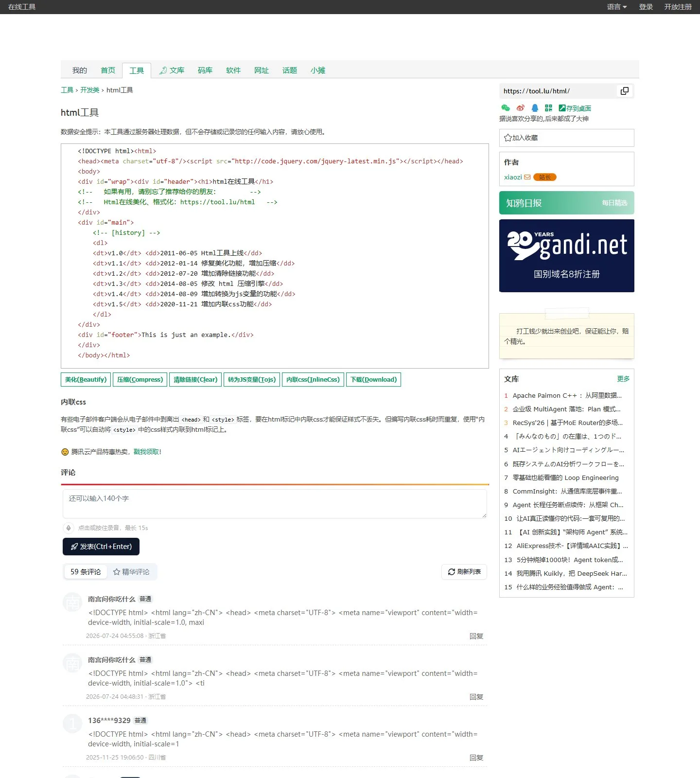Open article AliExpress技术

(572, 546)
